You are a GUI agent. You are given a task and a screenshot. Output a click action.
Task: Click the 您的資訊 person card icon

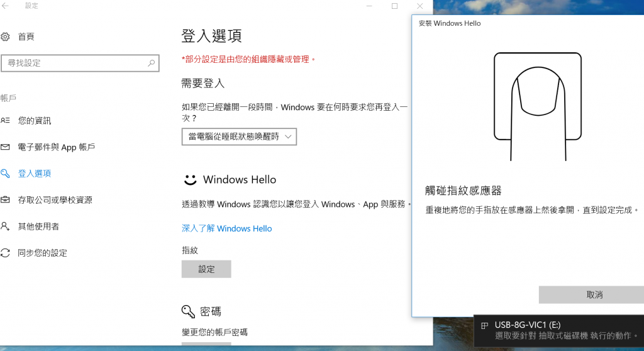5,120
